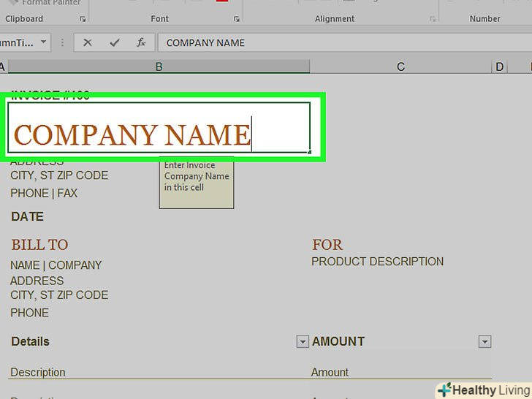Open the AMOUNT column filter dropdown

pos(484,342)
